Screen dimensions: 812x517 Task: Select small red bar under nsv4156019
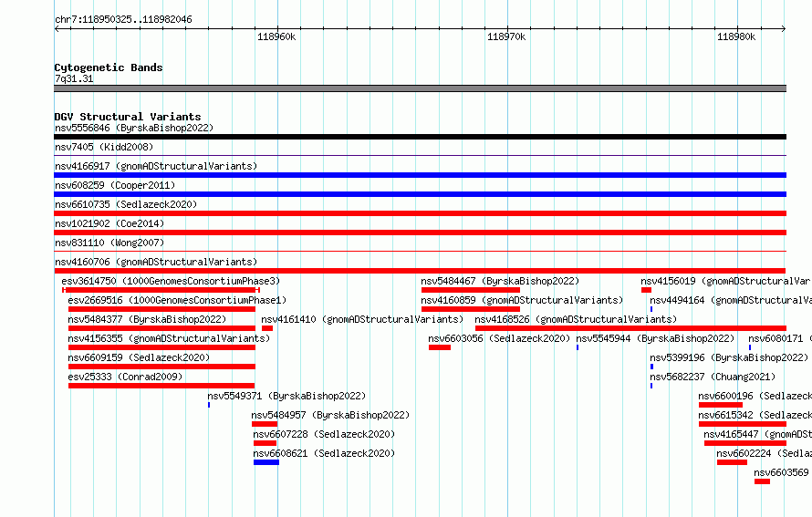coord(646,290)
